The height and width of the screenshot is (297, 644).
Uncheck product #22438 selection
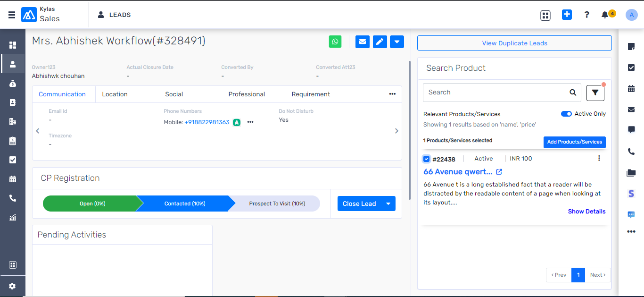426,159
